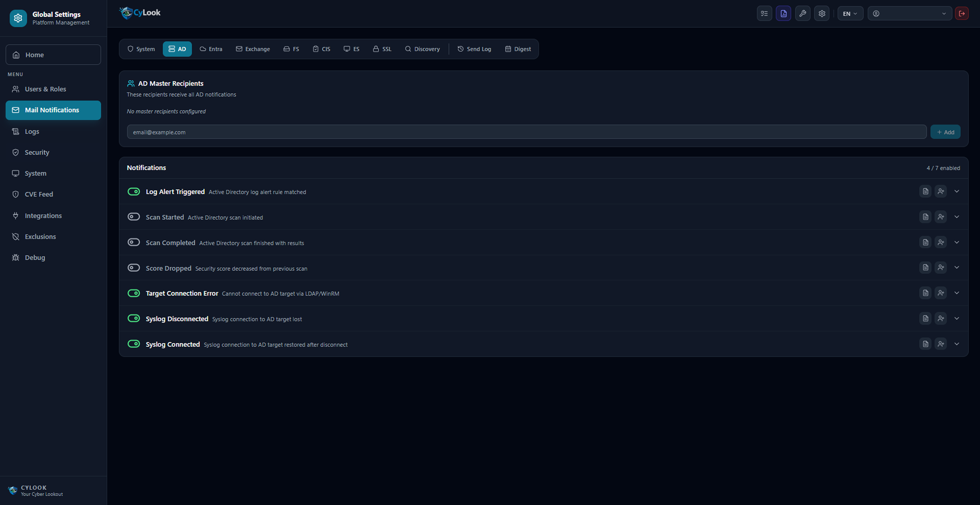980x505 pixels.
Task: Focus the master recipient email input field
Action: coord(526,132)
